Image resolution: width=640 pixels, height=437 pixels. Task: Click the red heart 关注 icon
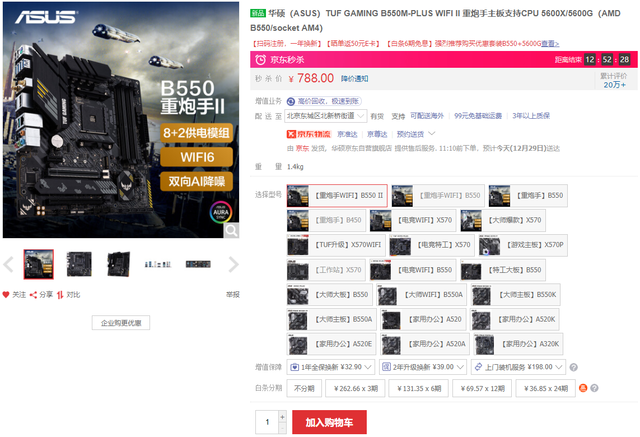click(6, 295)
